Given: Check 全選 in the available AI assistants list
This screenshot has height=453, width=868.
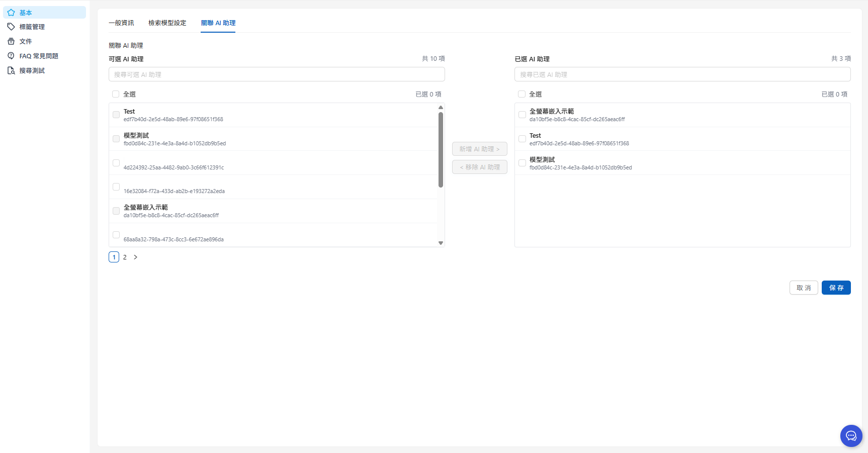Looking at the screenshot, I should pyautogui.click(x=116, y=94).
